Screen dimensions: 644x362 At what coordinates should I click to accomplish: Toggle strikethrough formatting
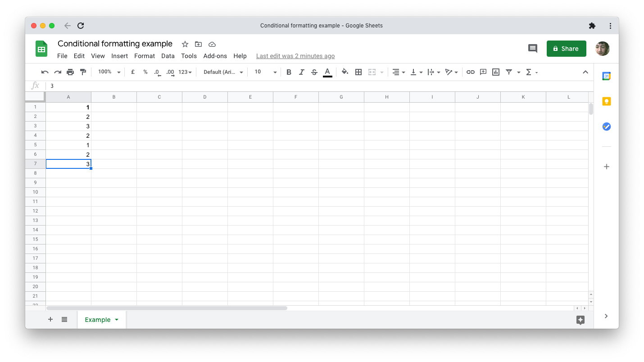coord(314,72)
